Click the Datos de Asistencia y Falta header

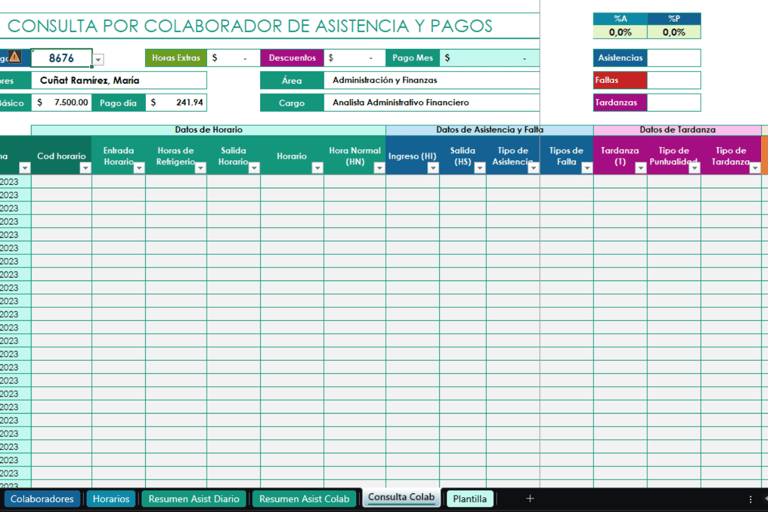[490, 130]
